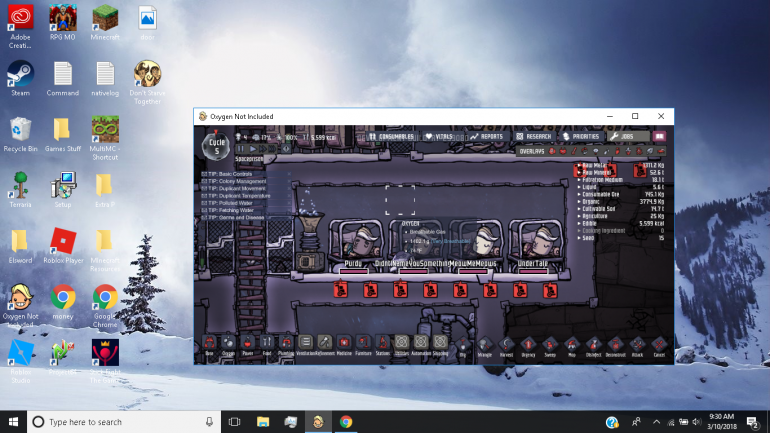Open the Plumbing build category
Viewport: 770px width, 433px height.
click(x=286, y=344)
